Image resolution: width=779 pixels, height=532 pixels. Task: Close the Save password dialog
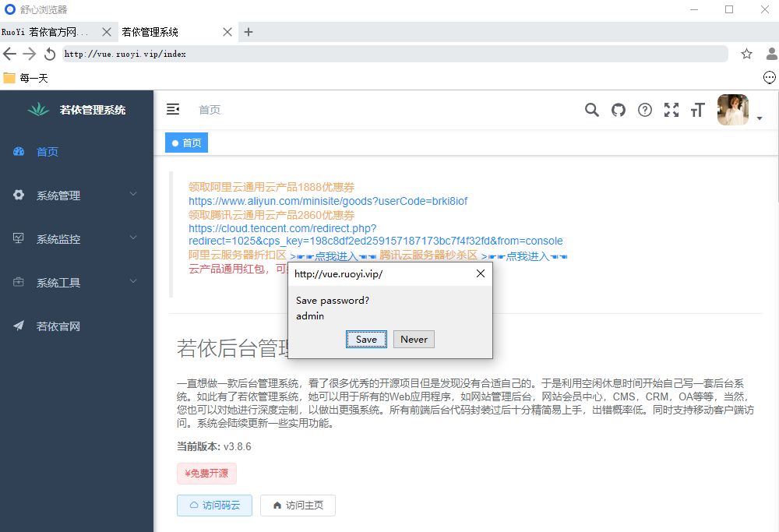pos(481,273)
